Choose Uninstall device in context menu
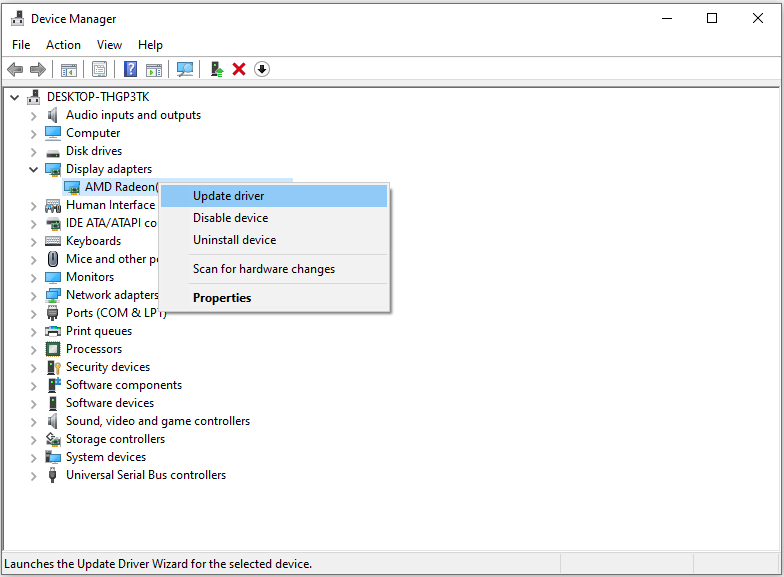784x577 pixels. [x=274, y=240]
